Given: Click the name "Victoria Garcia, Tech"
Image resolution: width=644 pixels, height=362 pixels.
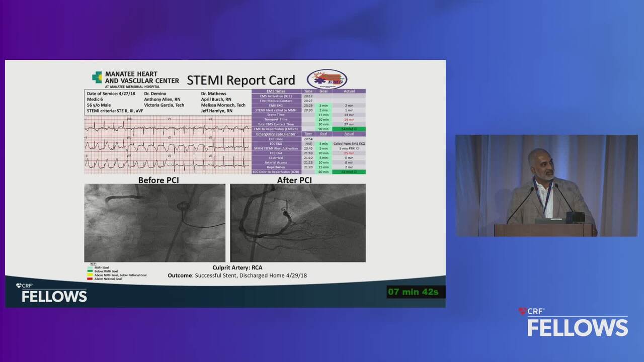Looking at the screenshot, I should point(164,105).
